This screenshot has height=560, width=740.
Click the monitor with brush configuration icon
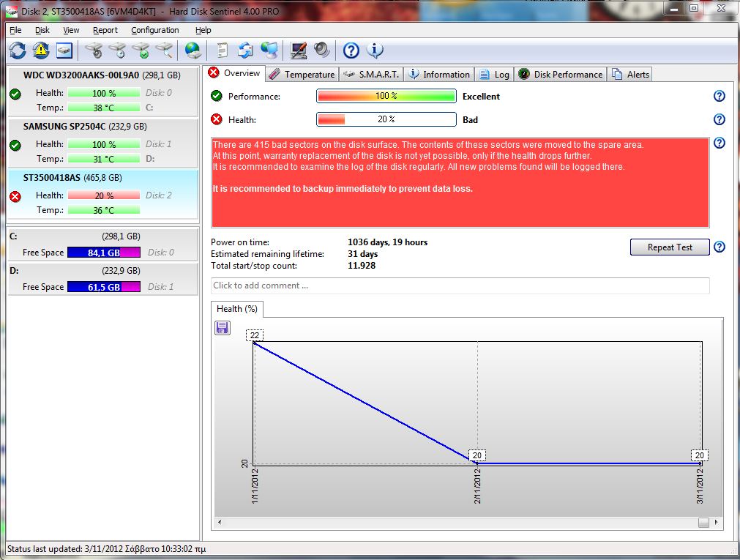[298, 50]
